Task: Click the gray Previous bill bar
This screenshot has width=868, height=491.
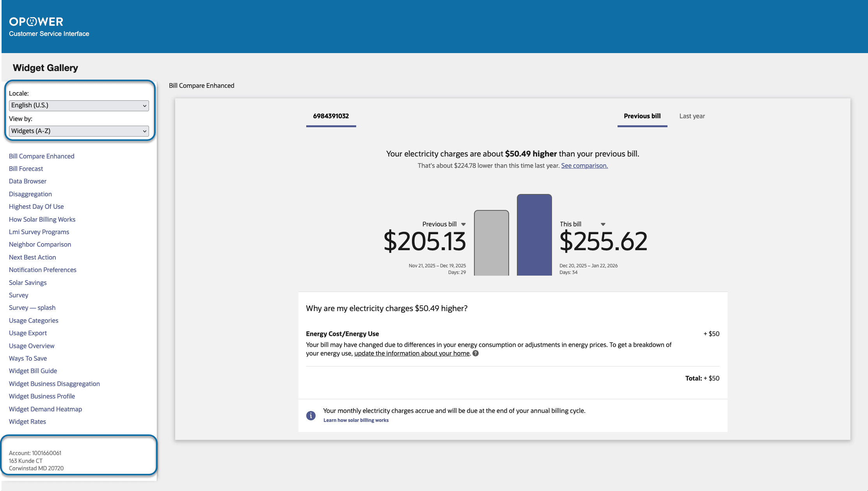Action: coord(491,243)
